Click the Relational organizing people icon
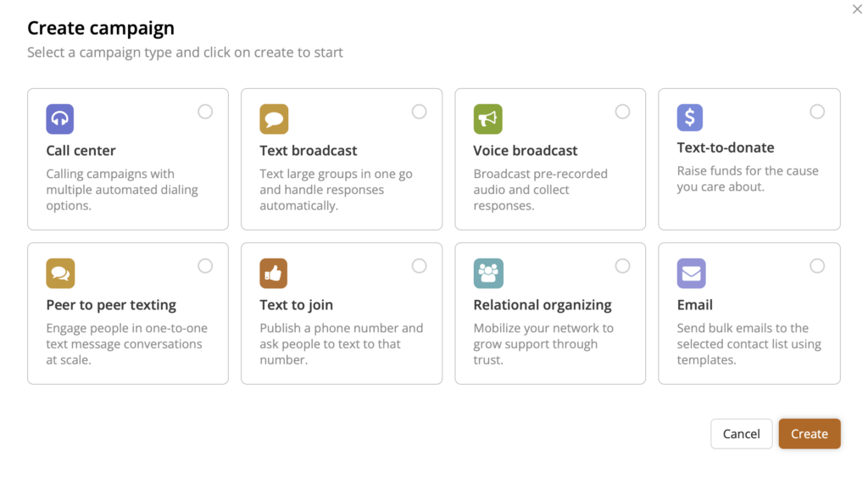The image size is (868, 478). (x=487, y=274)
